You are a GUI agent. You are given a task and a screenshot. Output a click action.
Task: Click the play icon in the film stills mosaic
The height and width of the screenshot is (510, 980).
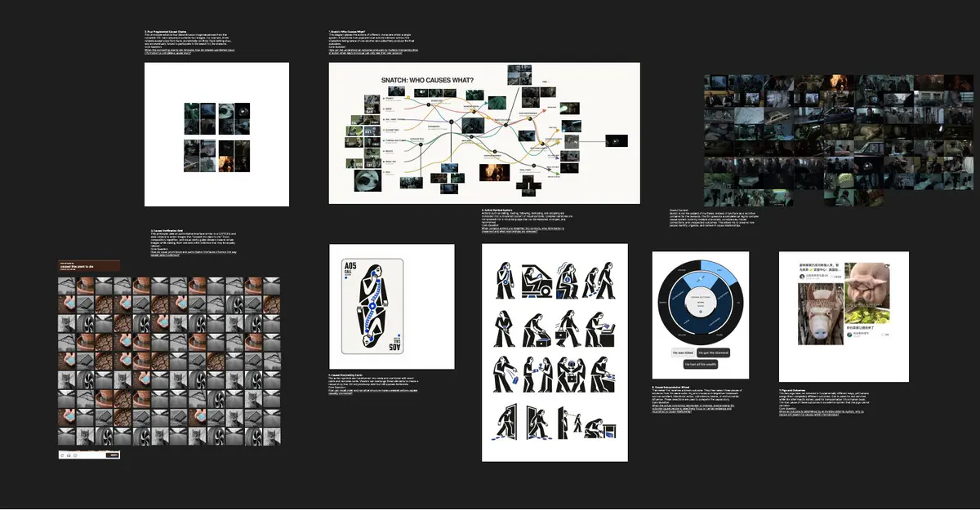click(867, 166)
